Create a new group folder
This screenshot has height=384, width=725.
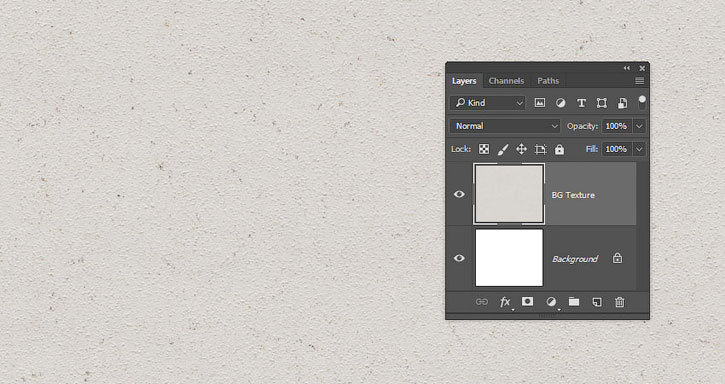click(574, 302)
